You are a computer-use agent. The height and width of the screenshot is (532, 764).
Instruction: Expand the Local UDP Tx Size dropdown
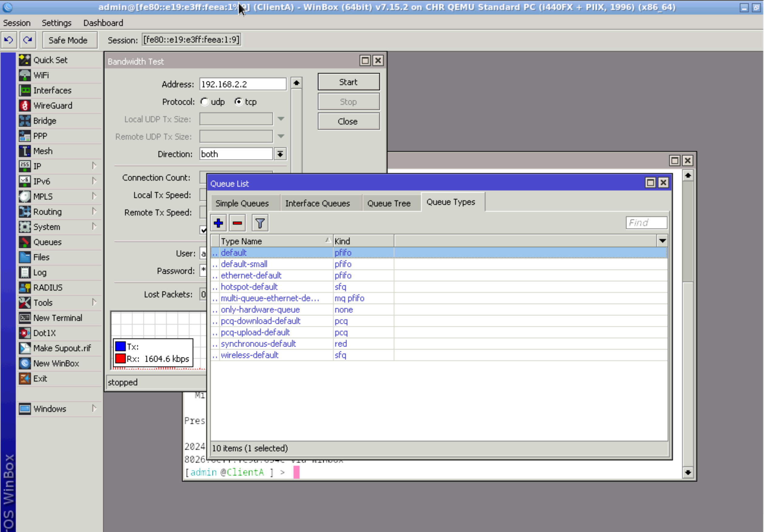pos(281,119)
